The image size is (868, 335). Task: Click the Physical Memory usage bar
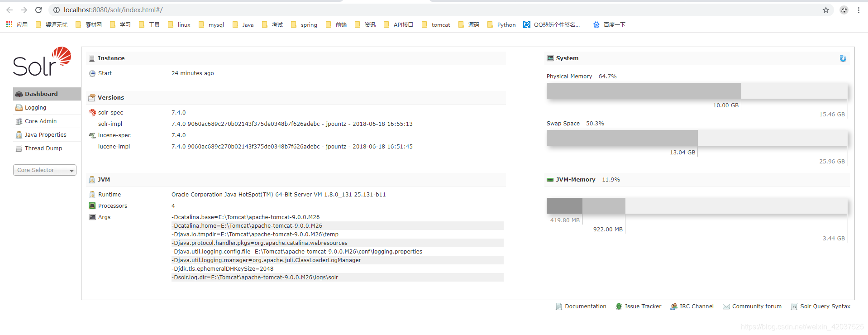697,91
